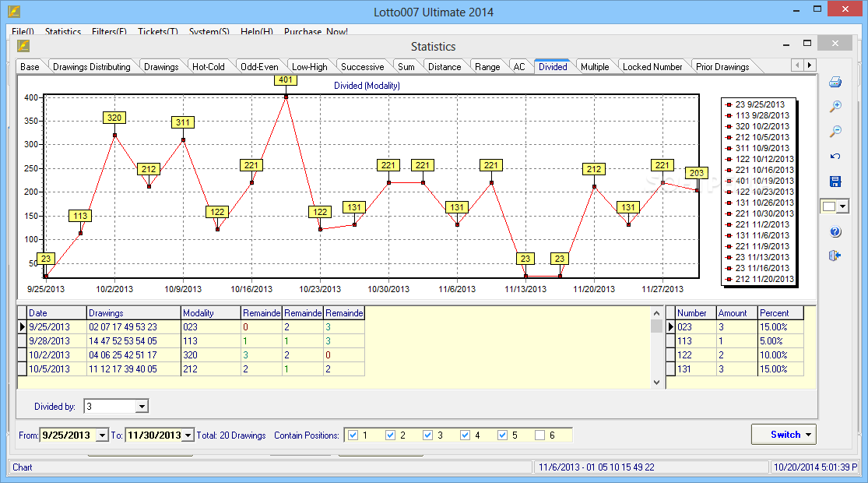The height and width of the screenshot is (483, 868).
Task: Open the System(S) menu
Action: tap(209, 32)
